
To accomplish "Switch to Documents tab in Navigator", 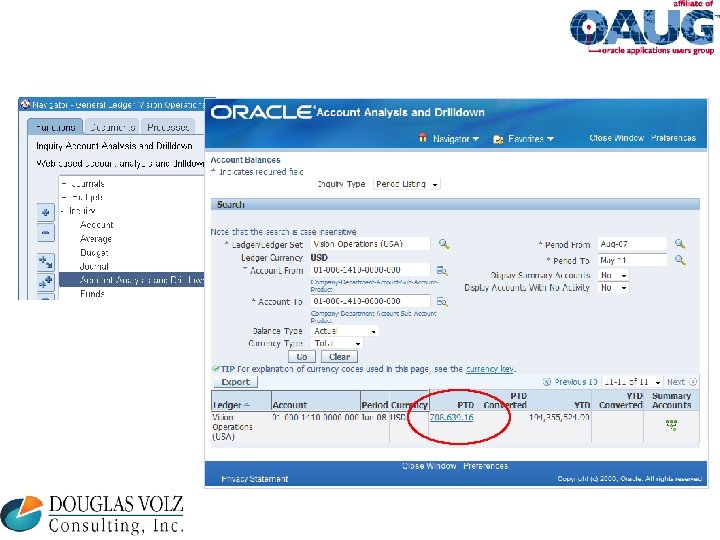I will pyautogui.click(x=112, y=127).
